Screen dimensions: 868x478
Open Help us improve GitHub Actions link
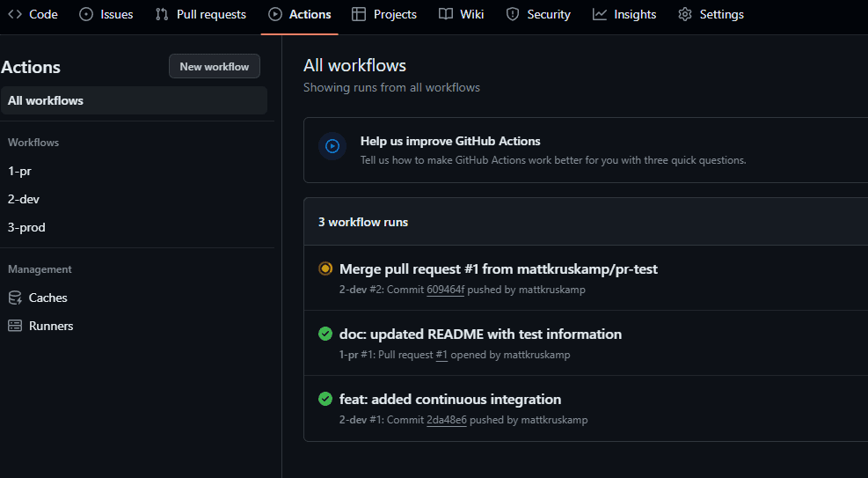(x=450, y=141)
